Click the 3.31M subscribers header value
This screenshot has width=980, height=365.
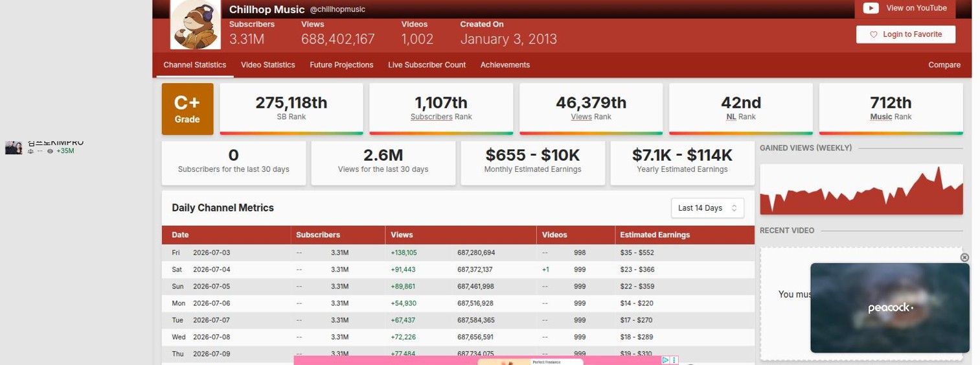tap(247, 39)
